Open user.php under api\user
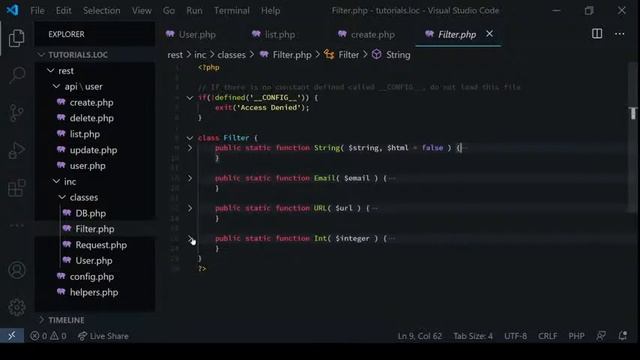Viewport: 640px width, 360px height. point(87,166)
